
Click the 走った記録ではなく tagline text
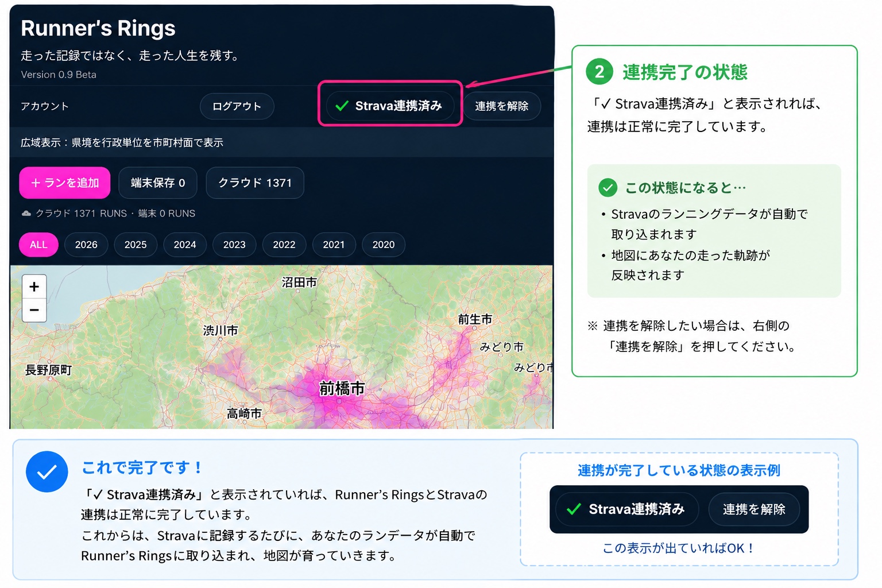pos(130,56)
